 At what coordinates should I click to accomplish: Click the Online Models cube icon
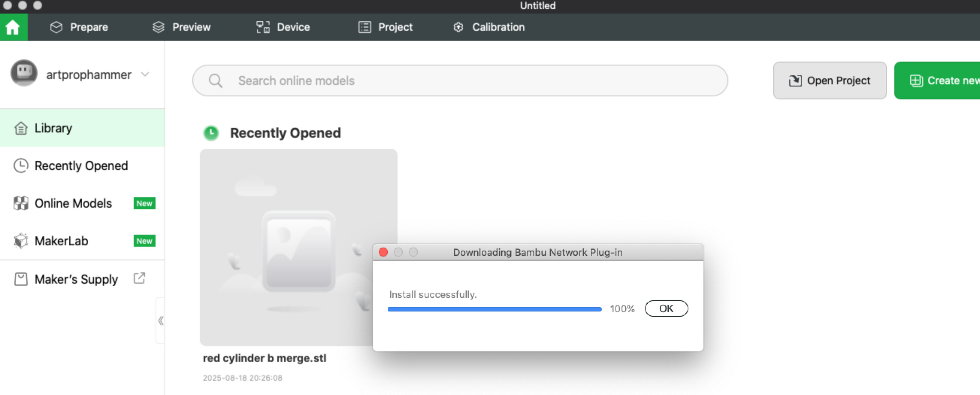[x=21, y=204]
